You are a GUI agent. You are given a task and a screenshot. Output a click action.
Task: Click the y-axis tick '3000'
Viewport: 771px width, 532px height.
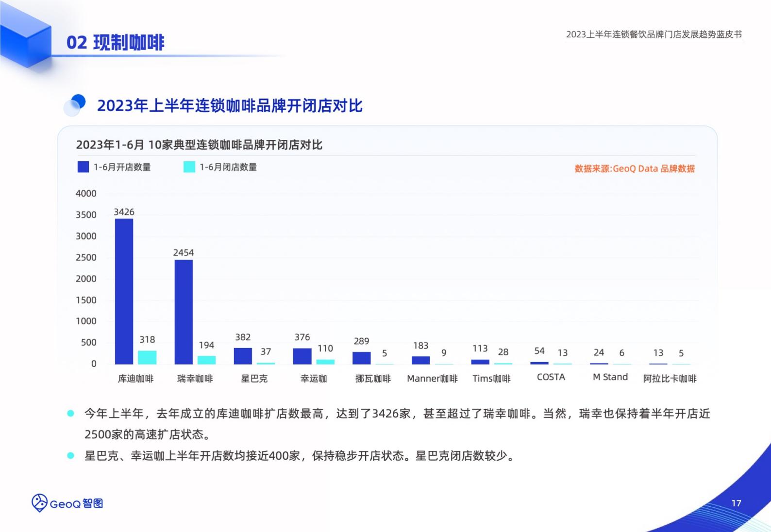pos(86,236)
